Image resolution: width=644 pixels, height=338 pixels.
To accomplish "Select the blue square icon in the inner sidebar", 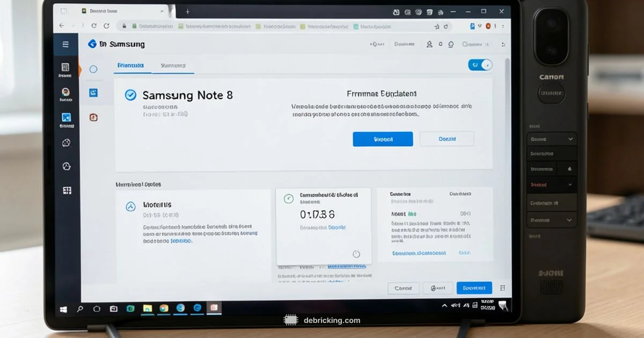I will 93,93.
